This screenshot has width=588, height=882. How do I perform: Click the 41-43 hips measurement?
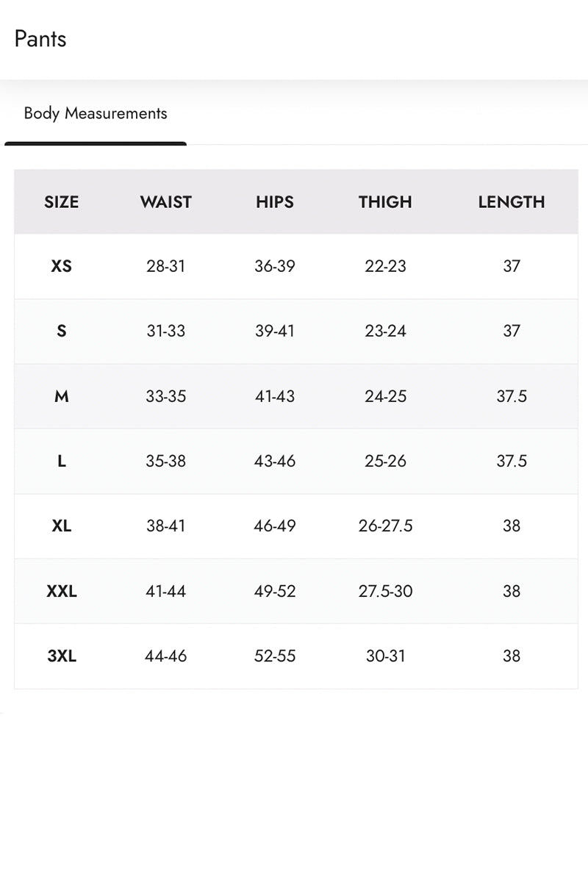coord(275,396)
